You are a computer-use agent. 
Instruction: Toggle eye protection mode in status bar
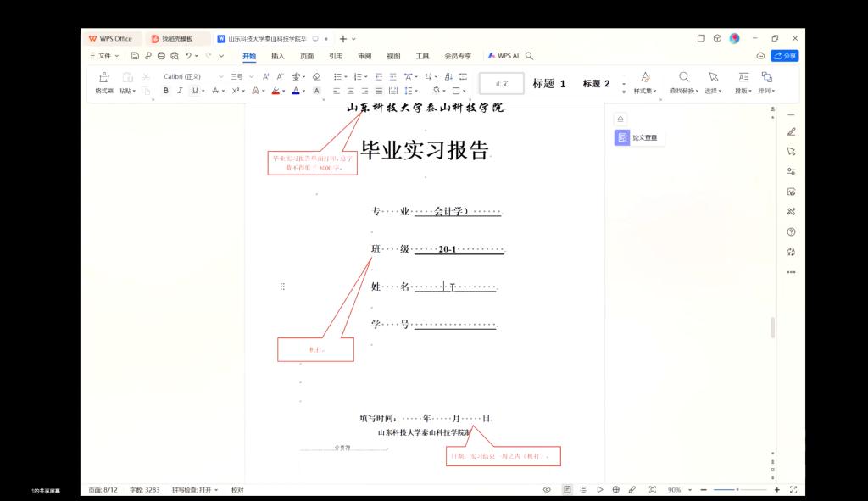click(547, 489)
